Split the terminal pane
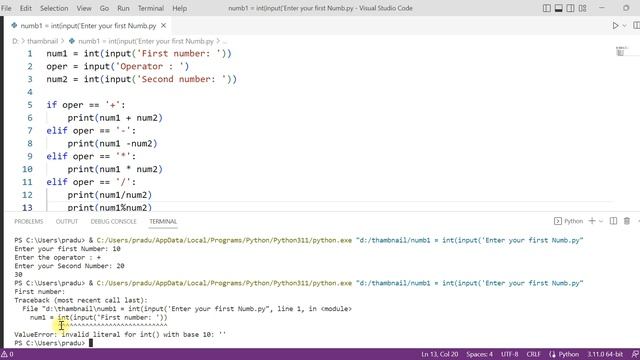This screenshot has height=360, width=640. 613,221
